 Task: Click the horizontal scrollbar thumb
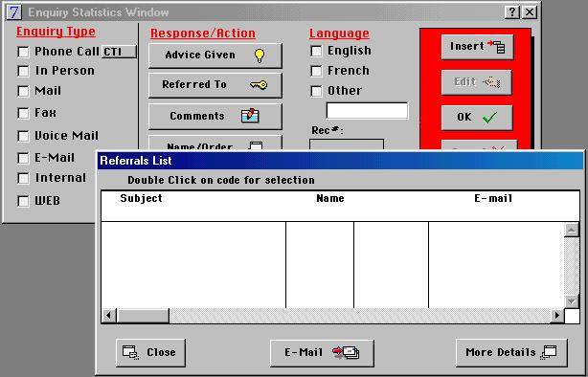(143, 315)
